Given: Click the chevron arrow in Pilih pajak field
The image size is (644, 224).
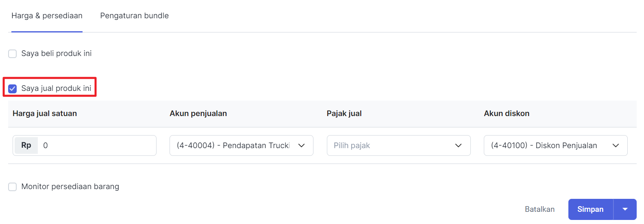Looking at the screenshot, I should coord(458,146).
